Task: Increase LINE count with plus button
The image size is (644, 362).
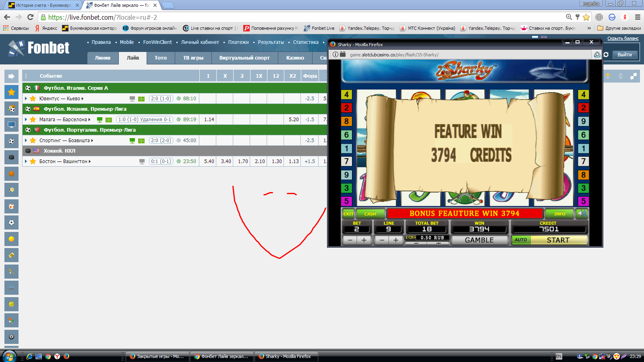Action: [x=396, y=240]
